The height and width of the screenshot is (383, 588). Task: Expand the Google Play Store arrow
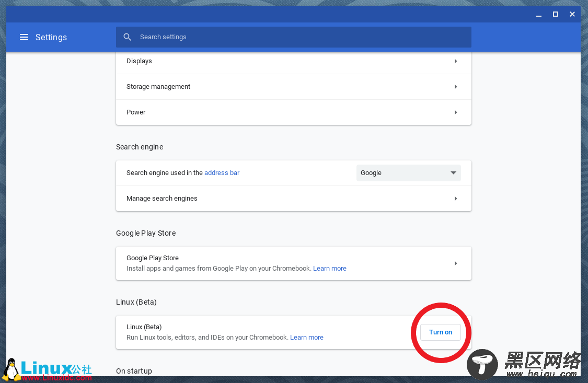click(456, 263)
